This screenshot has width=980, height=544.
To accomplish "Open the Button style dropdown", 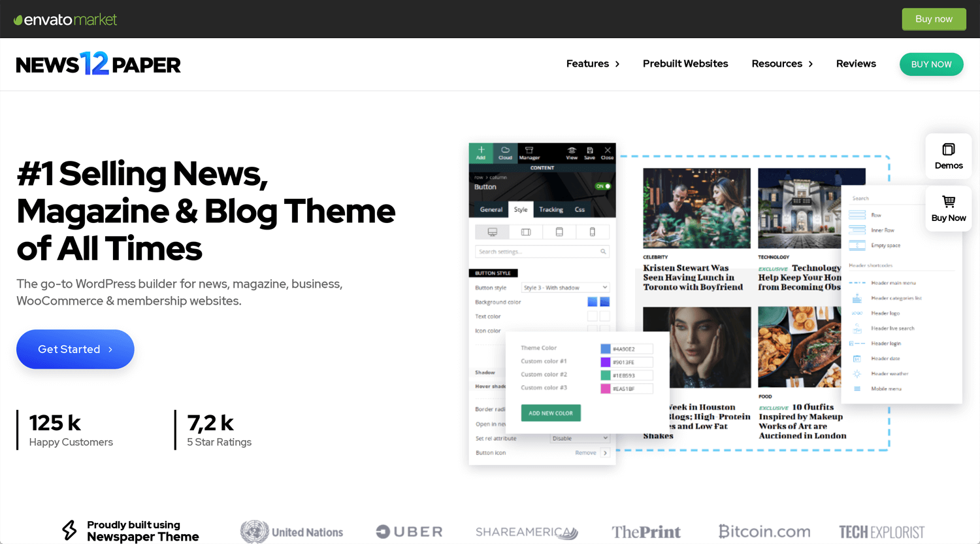I will coord(565,288).
